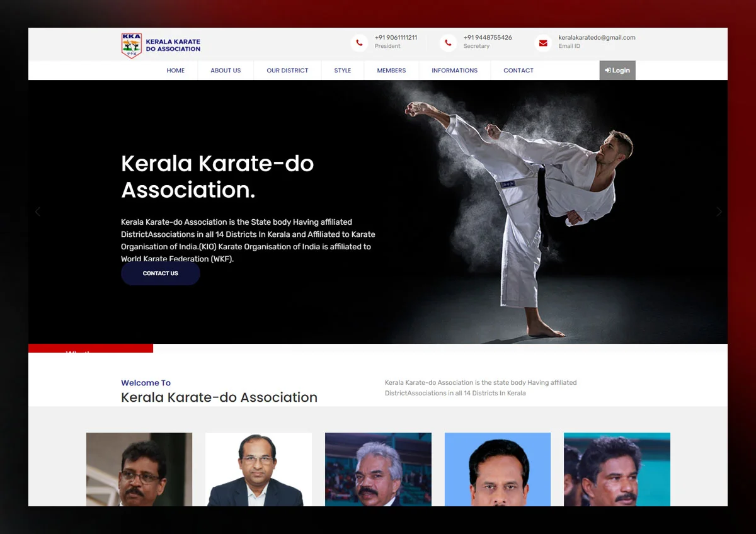Screen dimensions: 756x534
Task: Open the INFORMATIONS menu item
Action: click(454, 71)
